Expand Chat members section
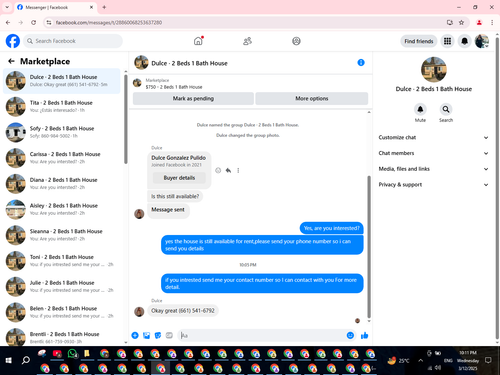This screenshot has height=375, width=500. (433, 153)
